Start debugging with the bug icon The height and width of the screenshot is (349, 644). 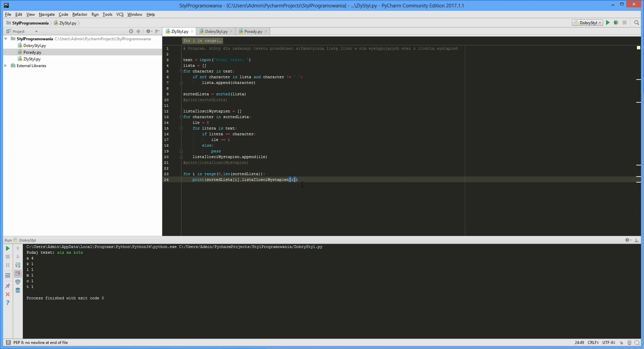(616, 22)
